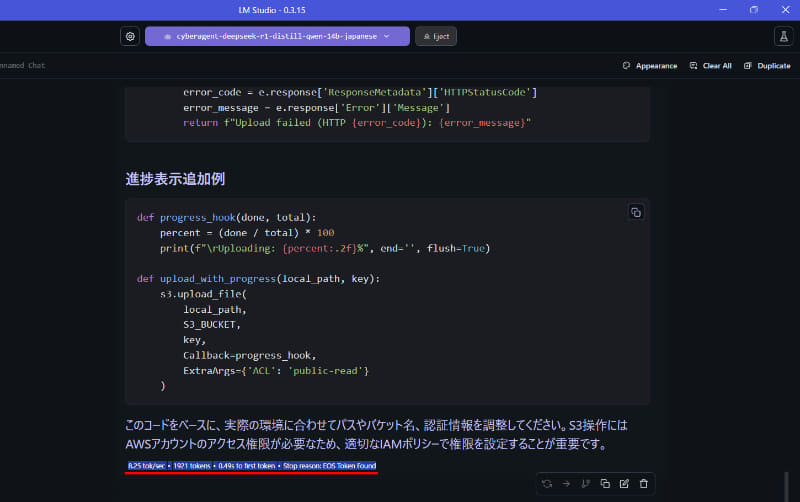Click the heading 進捗表示追加例
This screenshot has height=502, width=800.
pos(175,179)
